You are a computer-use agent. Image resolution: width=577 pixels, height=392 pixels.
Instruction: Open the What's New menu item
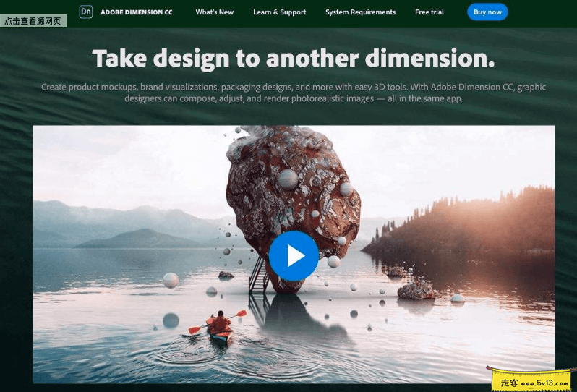(215, 12)
